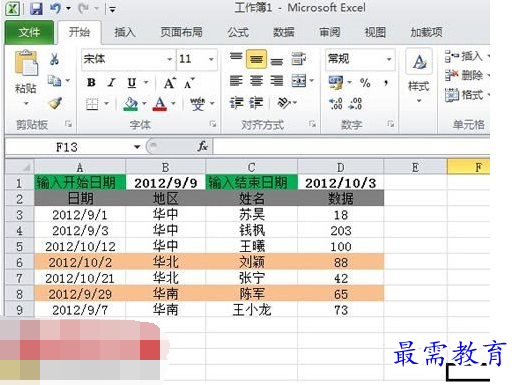The height and width of the screenshot is (385, 515).
Task: Open the font color dropdown arrow
Action: (x=173, y=104)
